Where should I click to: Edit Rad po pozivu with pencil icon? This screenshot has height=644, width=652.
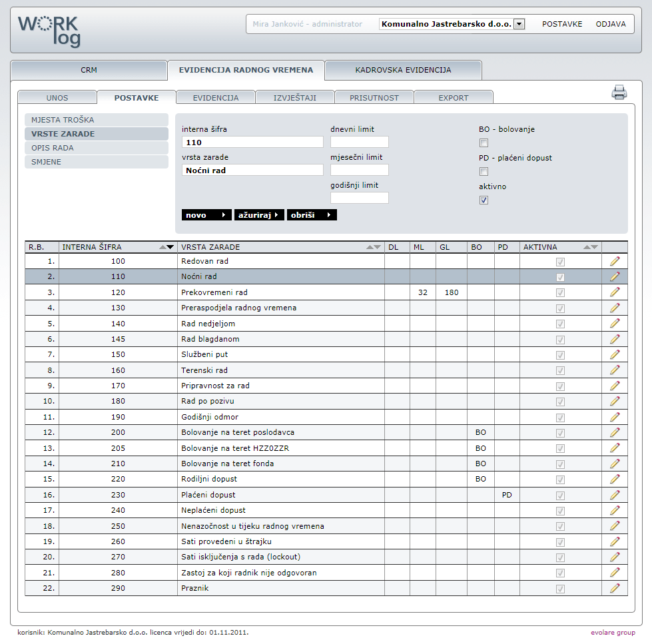click(x=615, y=401)
